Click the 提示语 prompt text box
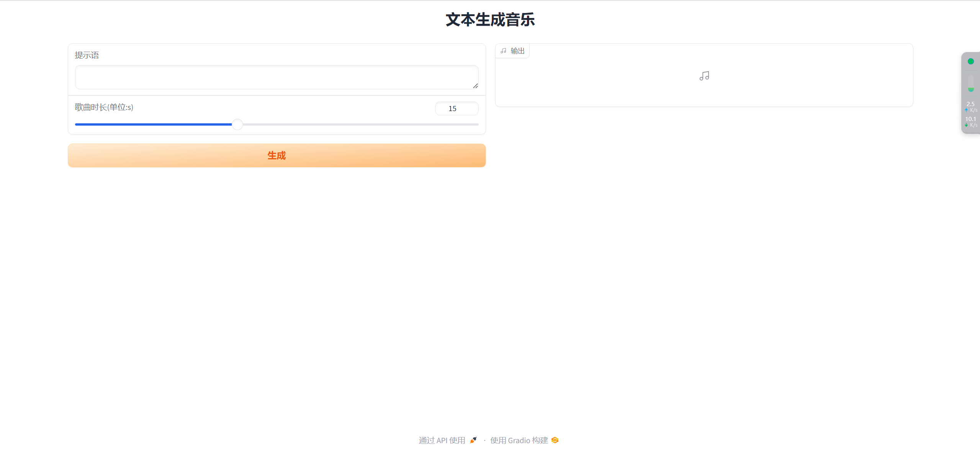980x455 pixels. 276,77
